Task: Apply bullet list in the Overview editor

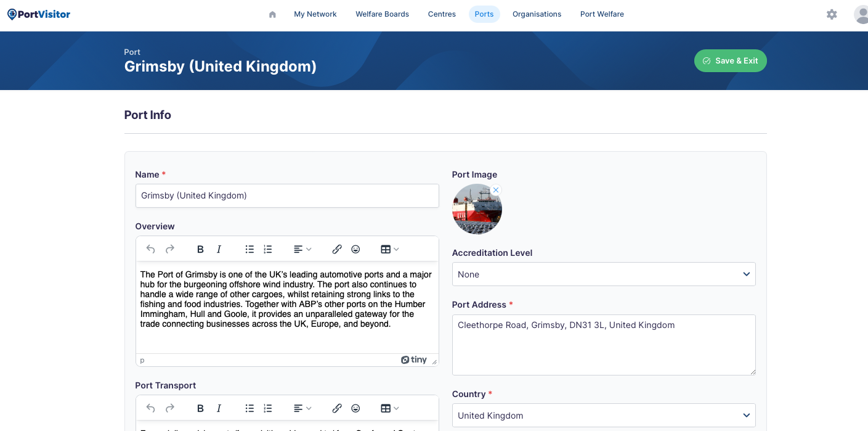Action: point(249,249)
